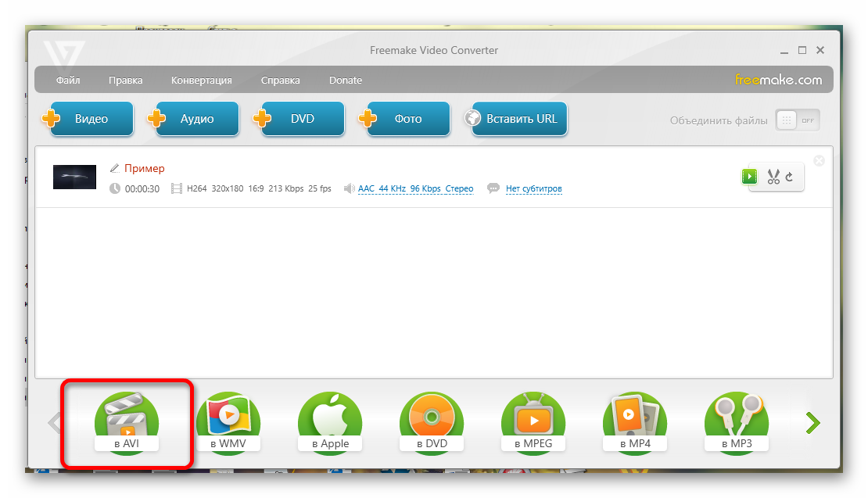This screenshot has height=498, width=868.
Task: Click the video info H264 320x180
Action: [x=259, y=188]
